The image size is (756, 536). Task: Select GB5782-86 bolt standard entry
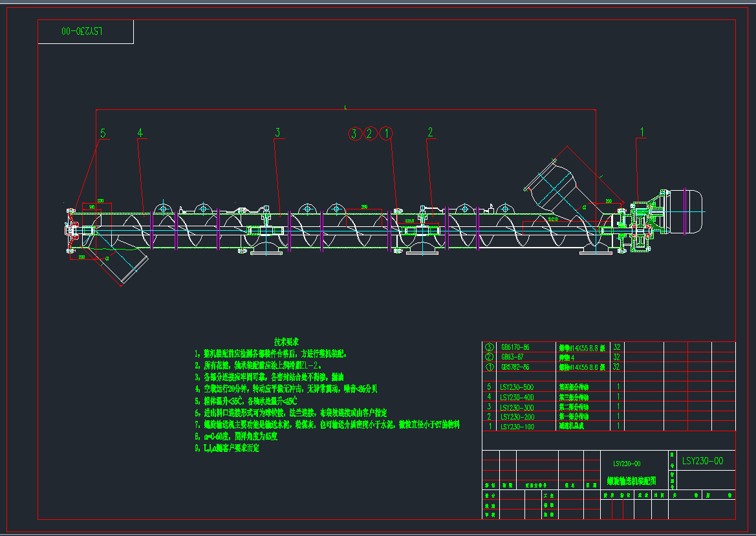(x=515, y=367)
